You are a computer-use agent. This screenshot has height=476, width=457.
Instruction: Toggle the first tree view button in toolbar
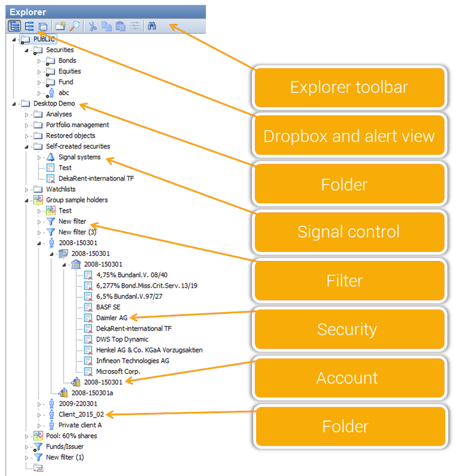point(14,26)
